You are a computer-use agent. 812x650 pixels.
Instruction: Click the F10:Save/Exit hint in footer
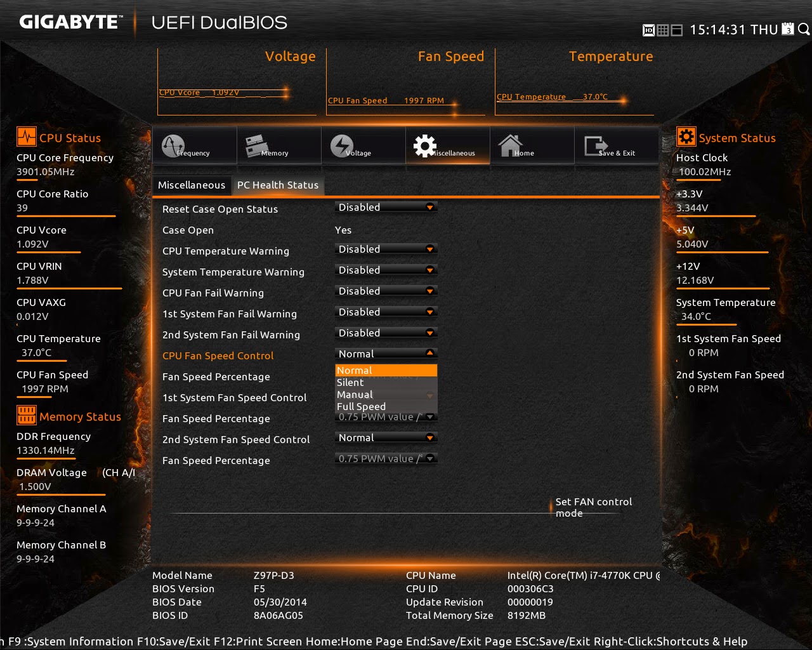[x=174, y=642]
